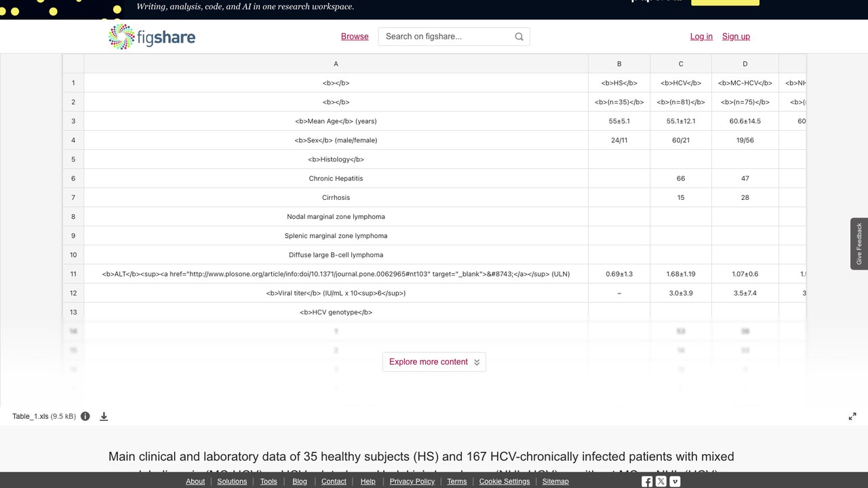
Task: Click Splenic marginal zone lymphoma cell
Action: coord(336,236)
